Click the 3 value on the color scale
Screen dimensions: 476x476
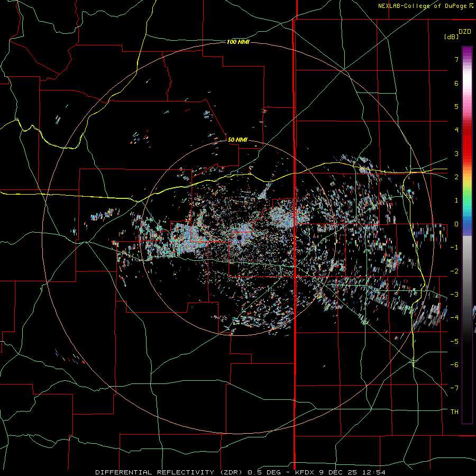tap(456, 153)
